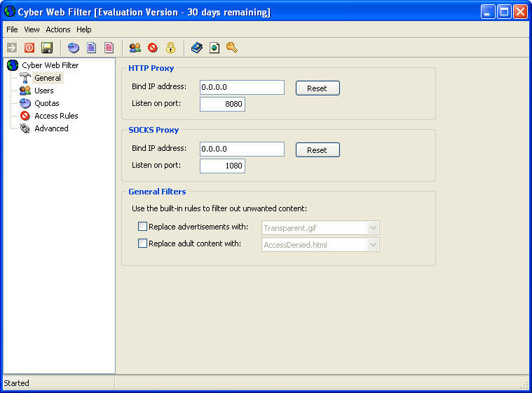Click the floppy disk save toolbar icon
Viewport: 532px width, 393px height.
tap(47, 48)
